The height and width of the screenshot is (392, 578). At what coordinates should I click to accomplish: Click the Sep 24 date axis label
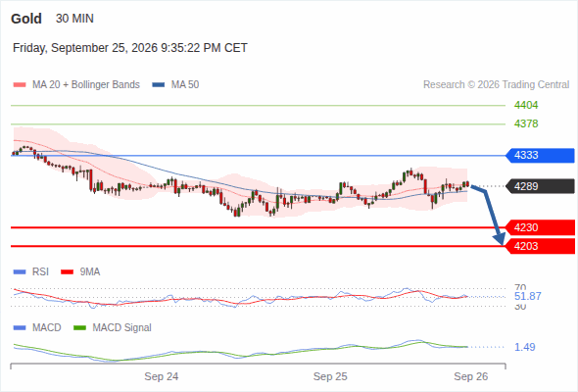coord(161,376)
